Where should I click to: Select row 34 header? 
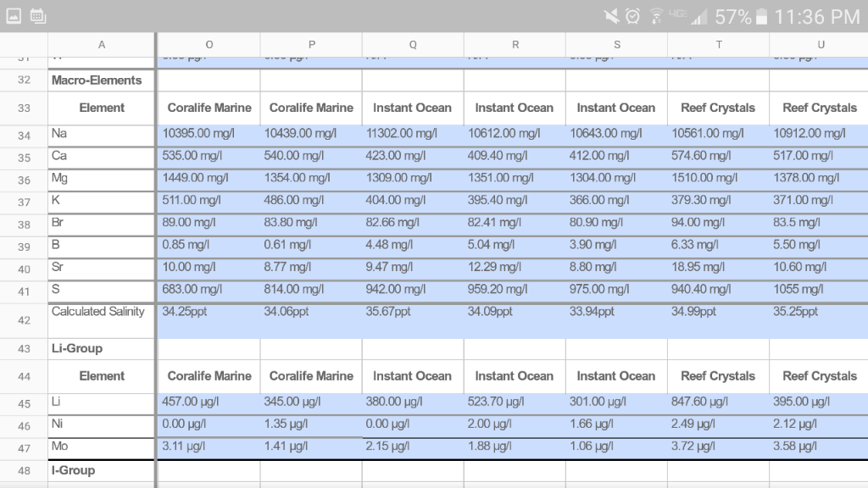(x=24, y=136)
